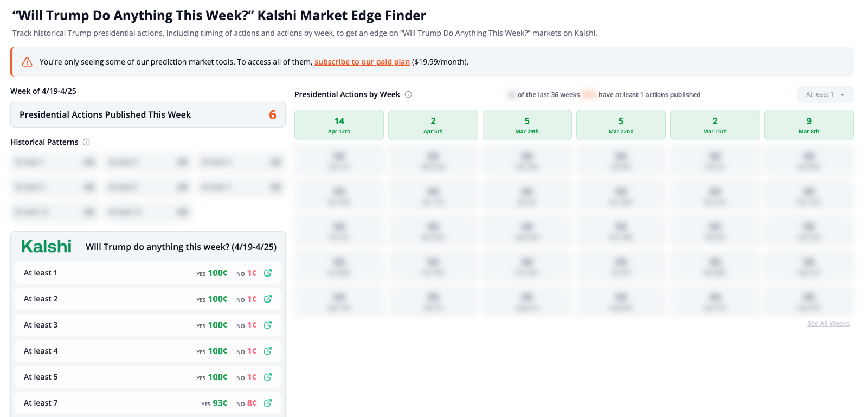
Task: Follow the subscribe to our paid plan link
Action: coord(362,62)
